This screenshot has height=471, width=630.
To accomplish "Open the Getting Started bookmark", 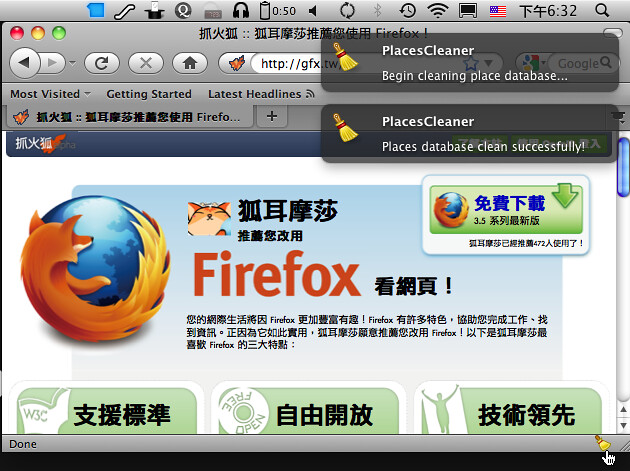I will pyautogui.click(x=148, y=94).
